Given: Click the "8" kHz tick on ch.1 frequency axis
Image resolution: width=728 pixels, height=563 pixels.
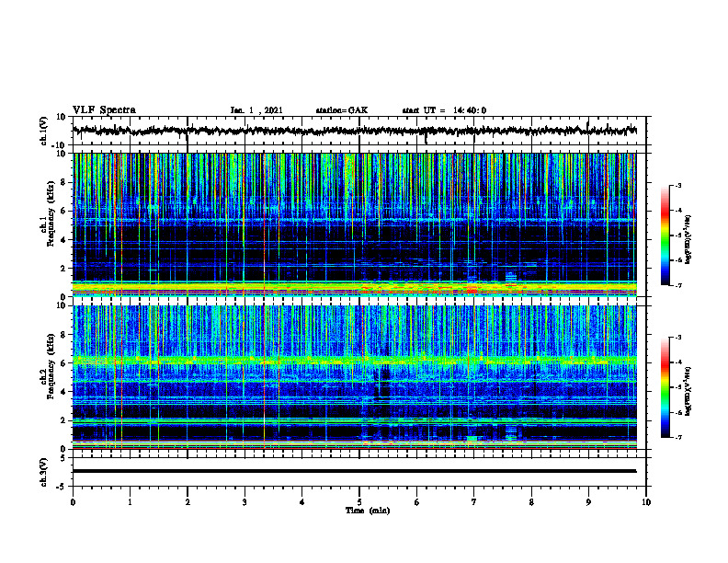Looking at the screenshot, I should pos(64,182).
